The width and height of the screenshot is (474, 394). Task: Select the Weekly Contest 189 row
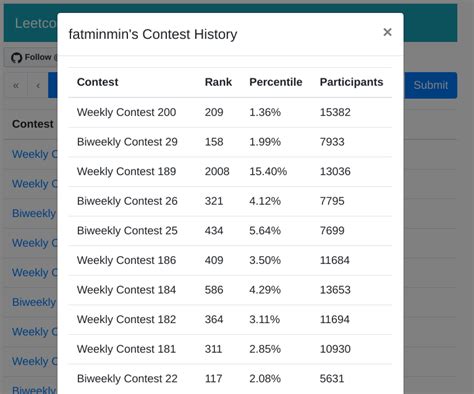(230, 172)
